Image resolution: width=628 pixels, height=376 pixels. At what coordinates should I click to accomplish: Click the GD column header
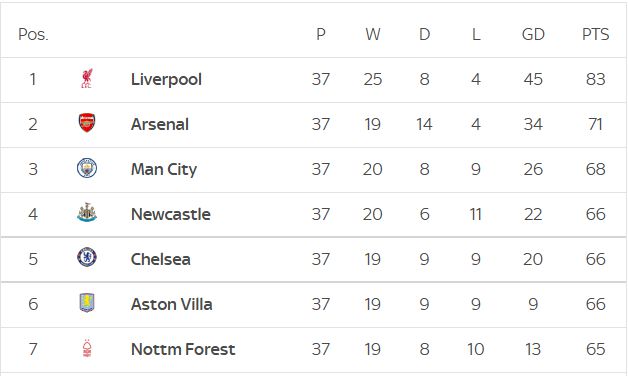(x=533, y=34)
